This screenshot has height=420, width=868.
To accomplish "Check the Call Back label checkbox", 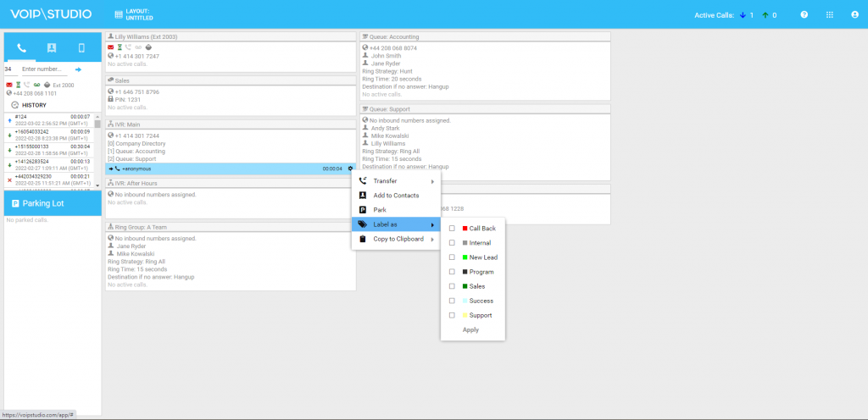I will coord(452,229).
